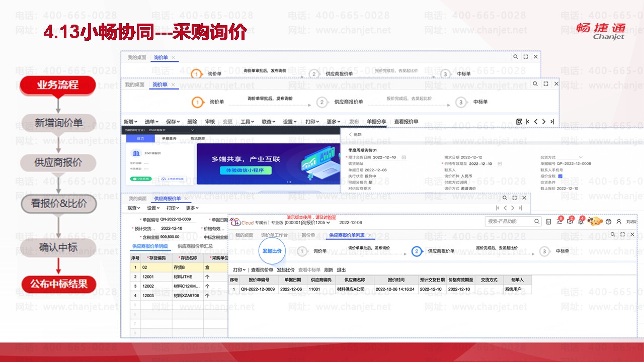
Task: Click 查看询价单 in the list toolbar
Action: (262, 270)
